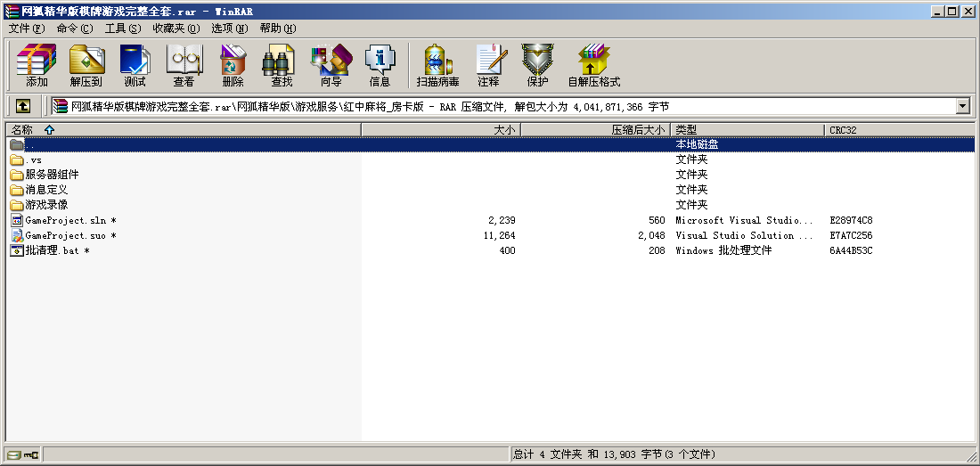Select GameProject.sln file in list

[x=67, y=220]
